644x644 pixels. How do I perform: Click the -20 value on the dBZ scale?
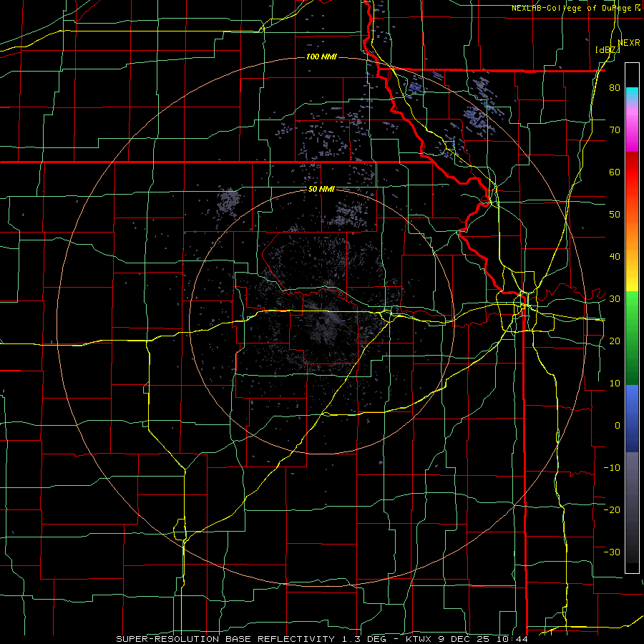(x=612, y=509)
